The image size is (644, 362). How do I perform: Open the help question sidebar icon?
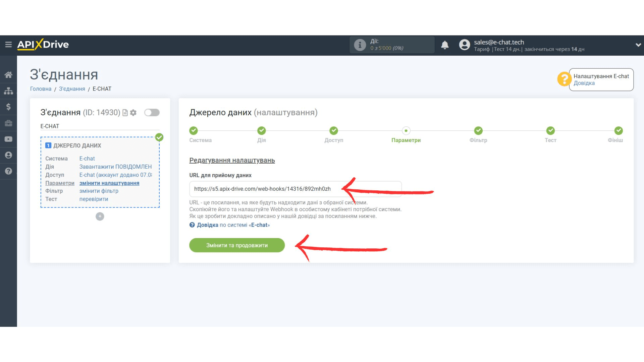pos(8,171)
